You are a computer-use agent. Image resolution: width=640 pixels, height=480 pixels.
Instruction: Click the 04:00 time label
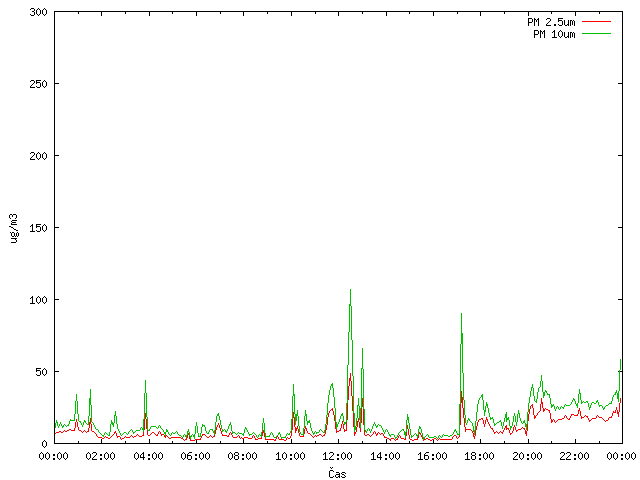pos(148,456)
